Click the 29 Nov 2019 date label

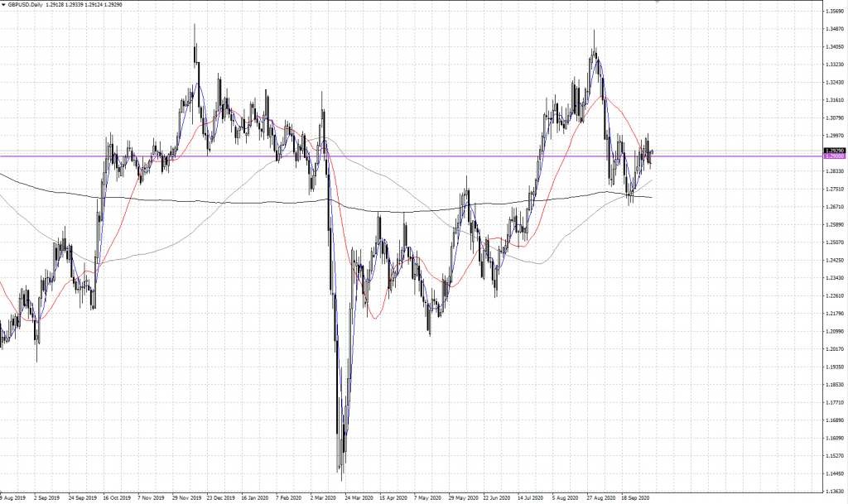(x=186, y=499)
